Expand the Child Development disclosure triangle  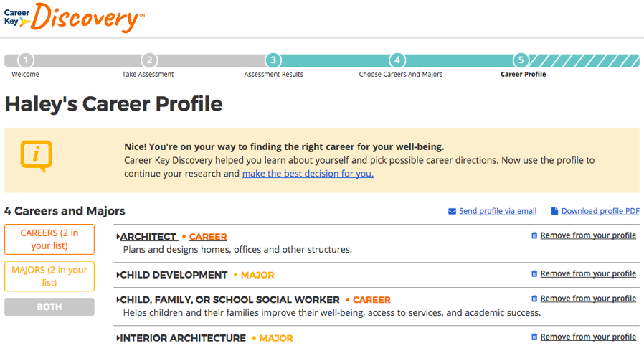(x=118, y=275)
